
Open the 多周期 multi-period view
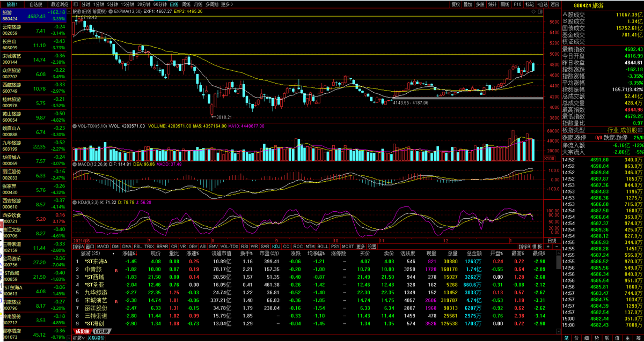point(212,4)
